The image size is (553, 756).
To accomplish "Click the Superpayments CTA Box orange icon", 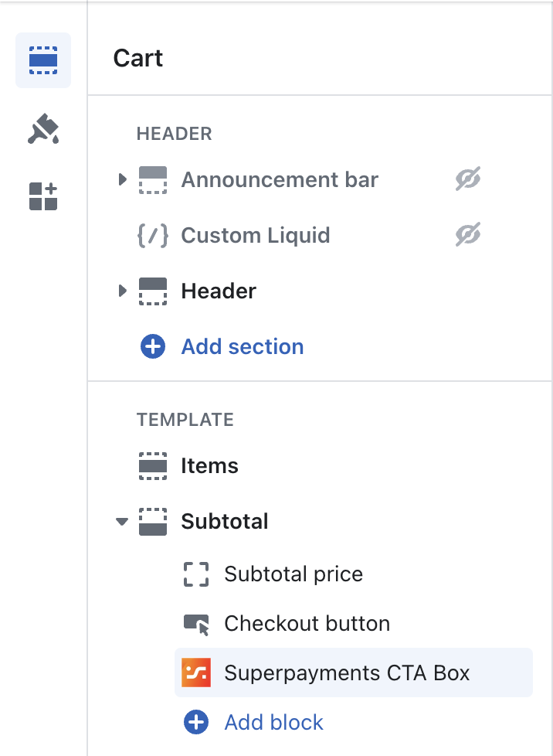I will pos(195,673).
